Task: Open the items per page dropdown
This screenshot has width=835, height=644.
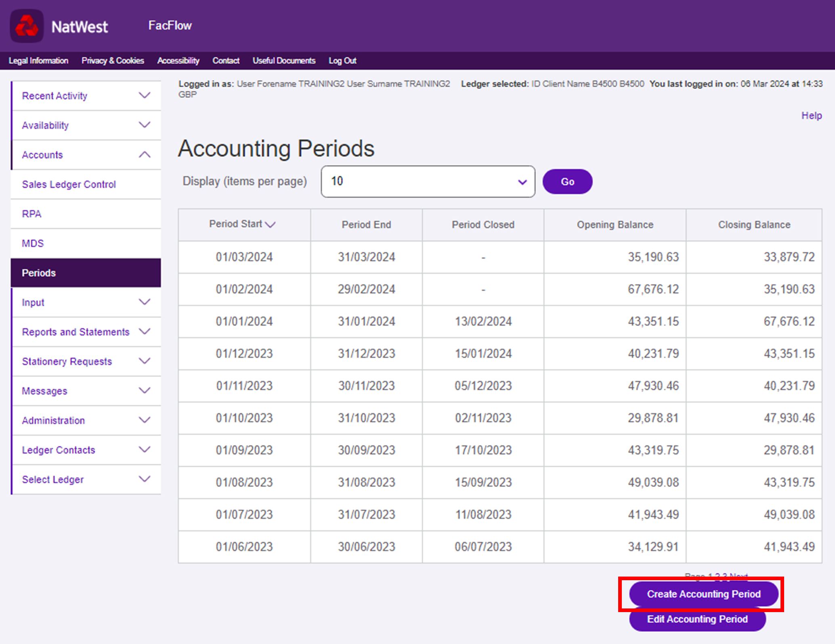Action: (428, 182)
